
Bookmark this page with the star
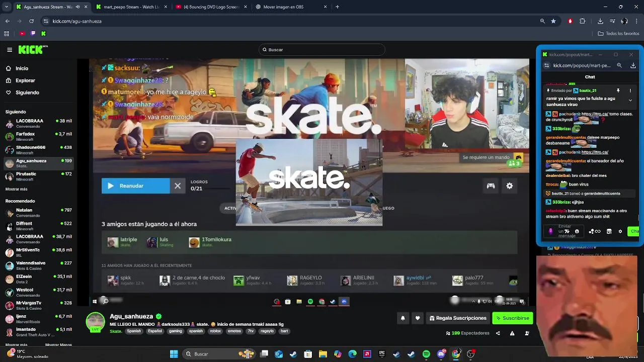(553, 21)
